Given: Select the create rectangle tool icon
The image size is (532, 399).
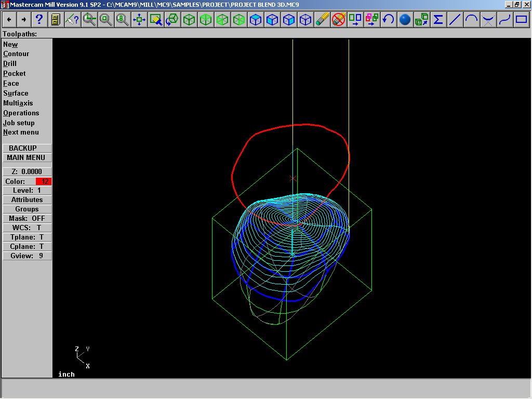Looking at the screenshot, I should [521, 20].
